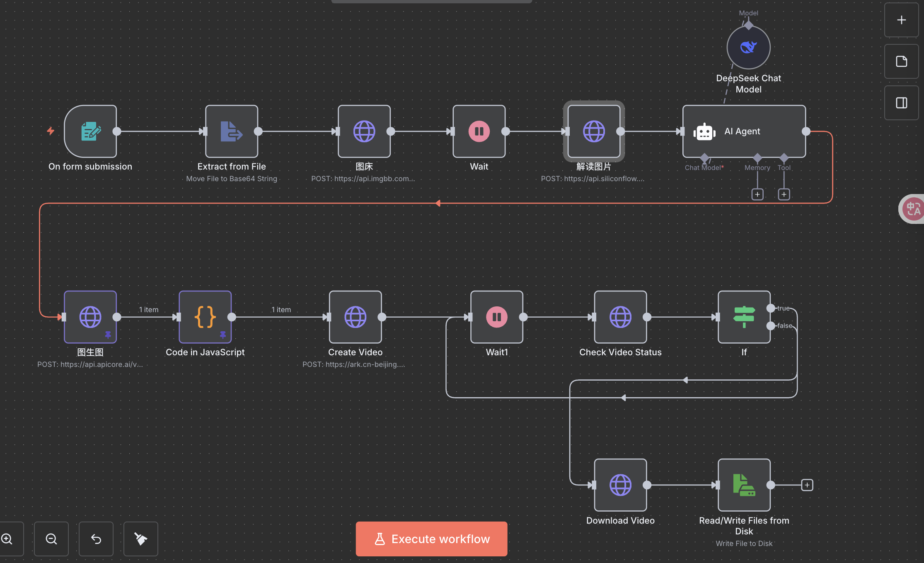Toggle the side panel icon
The image size is (924, 563).
[x=901, y=103]
